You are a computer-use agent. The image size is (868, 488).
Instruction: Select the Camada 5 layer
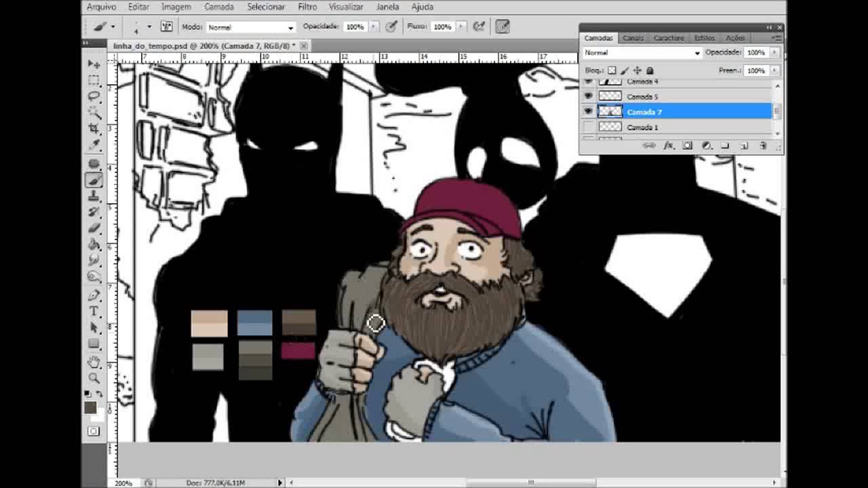678,96
